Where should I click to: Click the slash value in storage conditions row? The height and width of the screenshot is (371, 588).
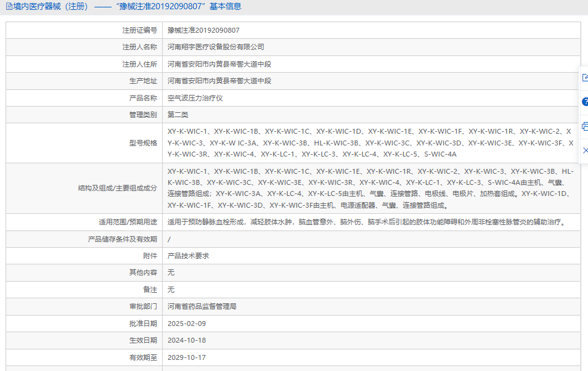[x=169, y=239]
